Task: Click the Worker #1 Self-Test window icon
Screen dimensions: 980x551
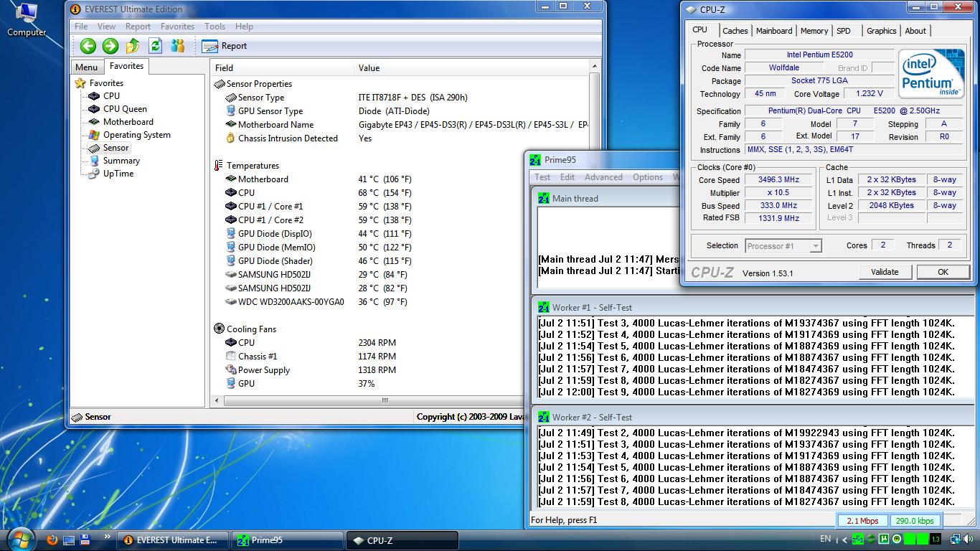Action: pos(544,308)
